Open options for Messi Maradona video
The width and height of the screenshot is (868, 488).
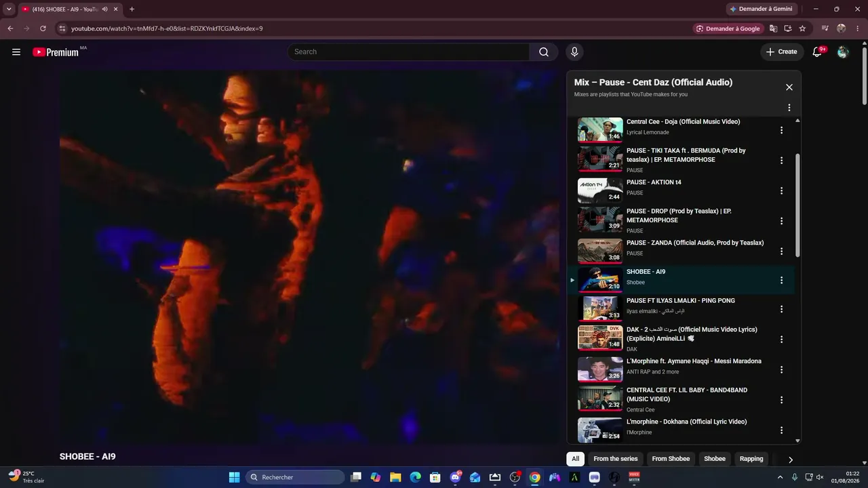point(781,370)
